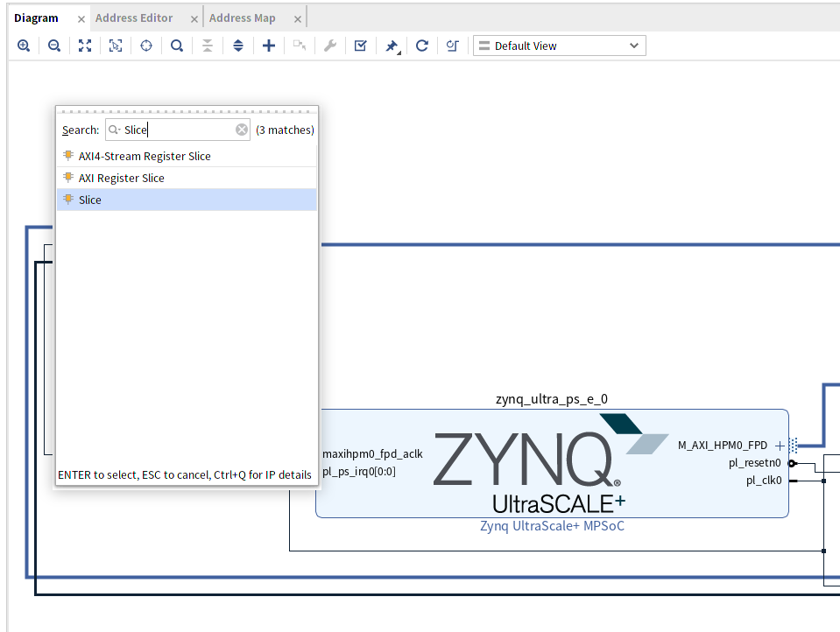Select the Slice IP entry

click(x=187, y=200)
